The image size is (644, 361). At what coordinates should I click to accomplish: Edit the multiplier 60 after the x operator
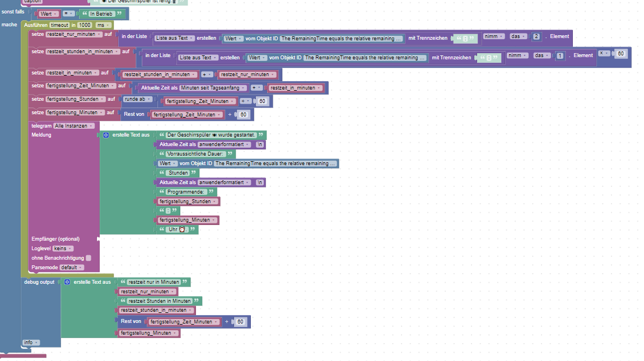(620, 54)
